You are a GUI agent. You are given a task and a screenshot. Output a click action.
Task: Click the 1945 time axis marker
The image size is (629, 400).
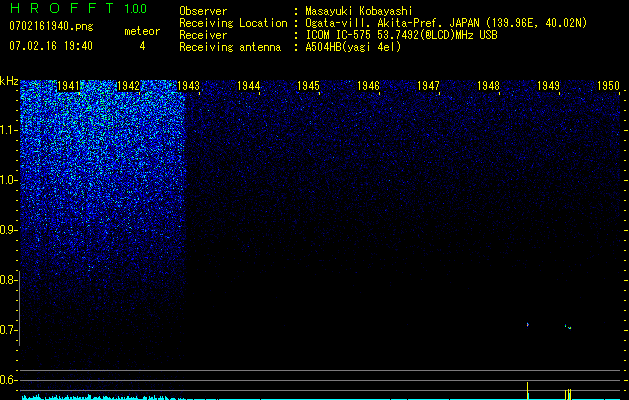click(308, 85)
